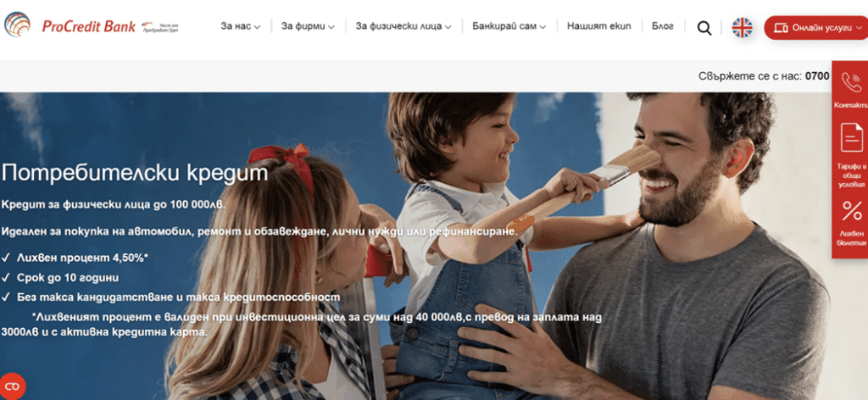Screen dimensions: 868x400
Task: Expand the За нас dropdown menu
Action: pos(240,26)
